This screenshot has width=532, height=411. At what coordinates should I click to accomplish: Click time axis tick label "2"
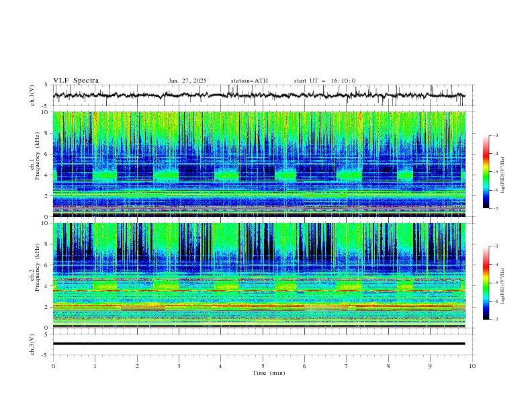coord(137,366)
